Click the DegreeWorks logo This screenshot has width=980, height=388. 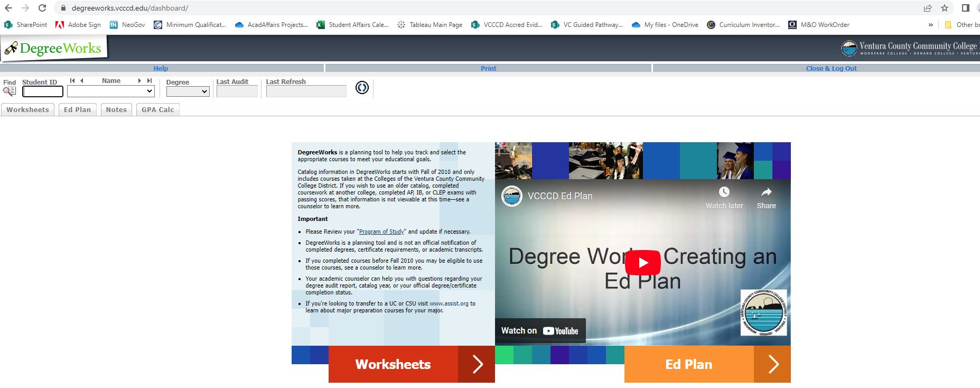point(53,49)
